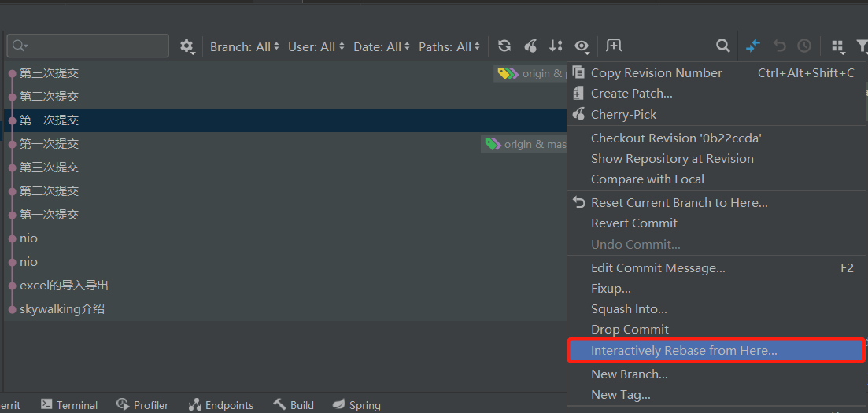The width and height of the screenshot is (868, 413).
Task: Open the eye view options menu
Action: point(582,46)
